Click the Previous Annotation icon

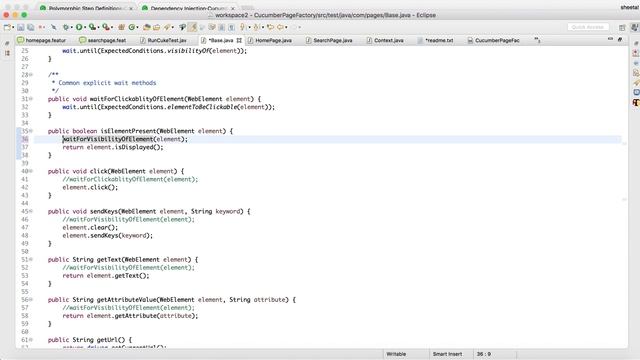[x=256, y=27]
